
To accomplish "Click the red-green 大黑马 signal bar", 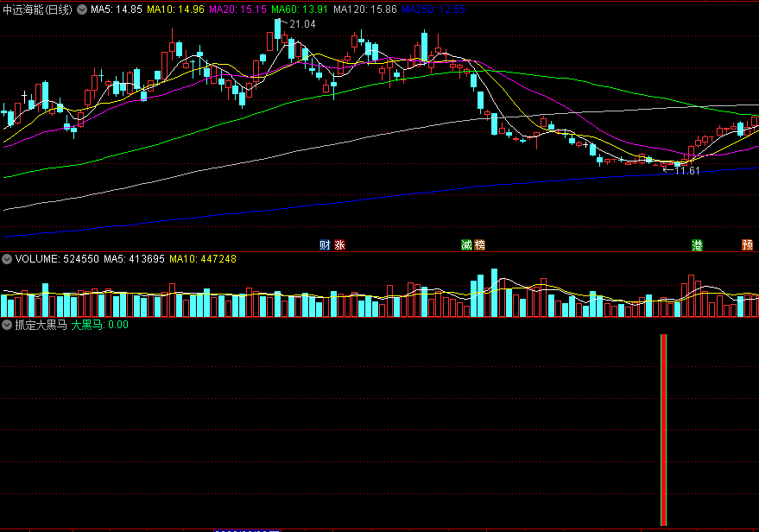I will point(664,429).
